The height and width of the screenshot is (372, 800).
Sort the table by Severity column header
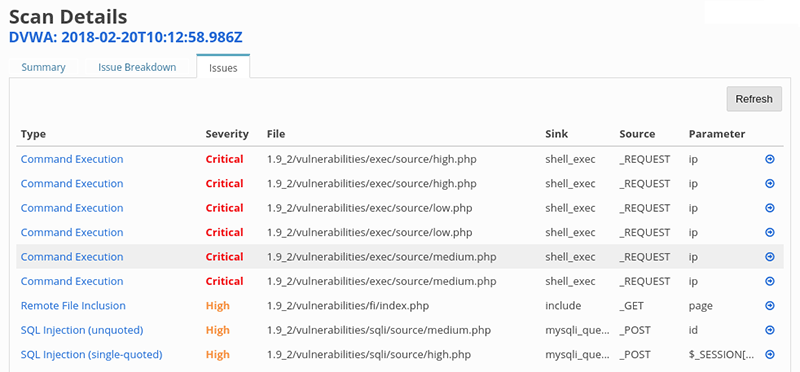pos(227,134)
